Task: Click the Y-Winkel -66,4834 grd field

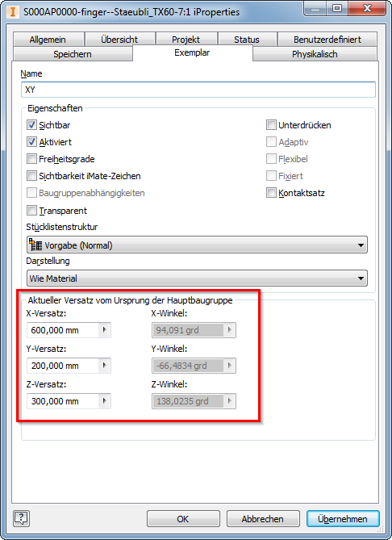Action: (x=188, y=366)
